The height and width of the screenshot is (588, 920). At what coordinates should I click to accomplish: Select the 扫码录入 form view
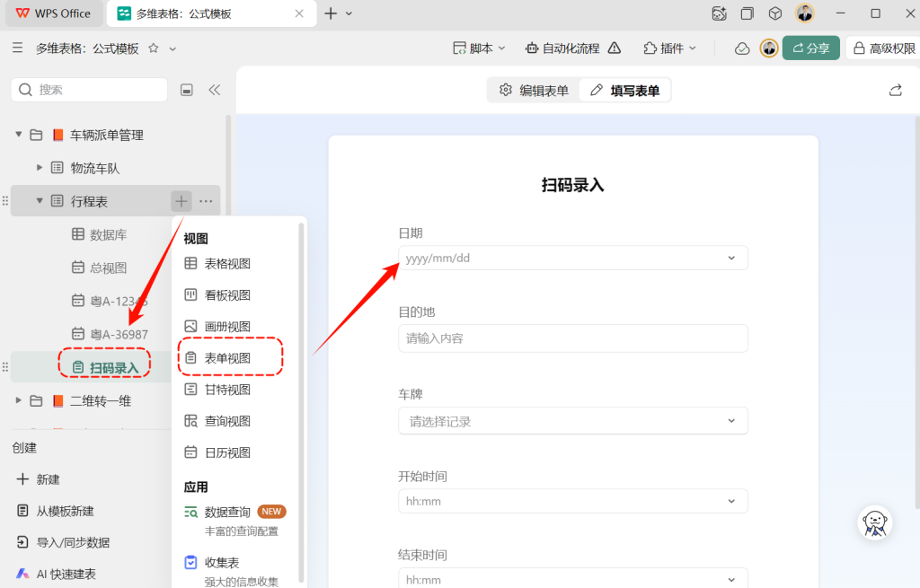[105, 367]
